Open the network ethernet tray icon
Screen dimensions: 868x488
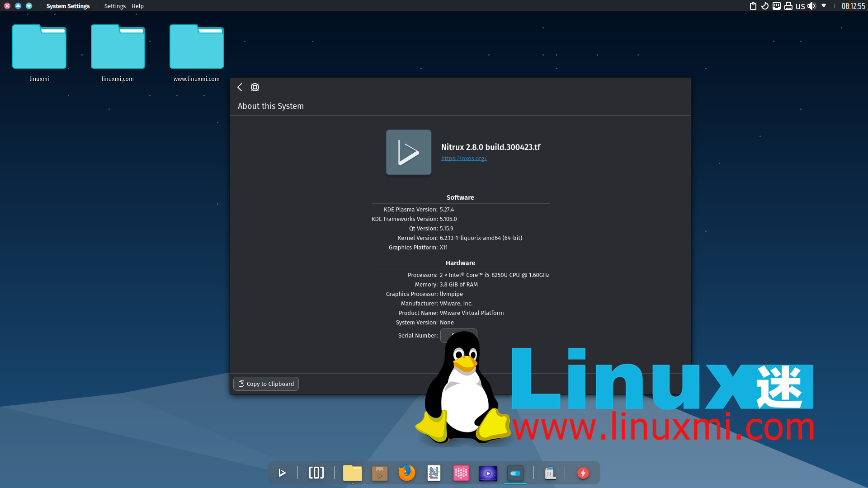point(777,6)
